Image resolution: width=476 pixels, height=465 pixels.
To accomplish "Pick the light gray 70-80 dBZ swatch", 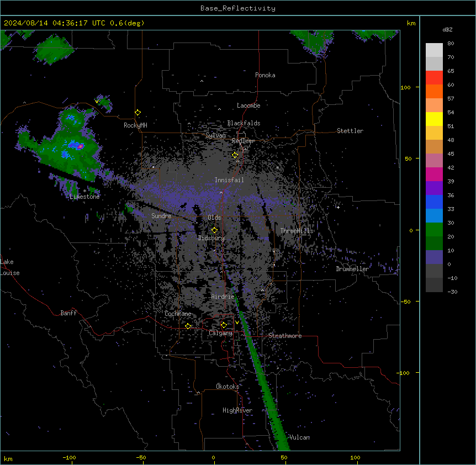I will pos(434,50).
